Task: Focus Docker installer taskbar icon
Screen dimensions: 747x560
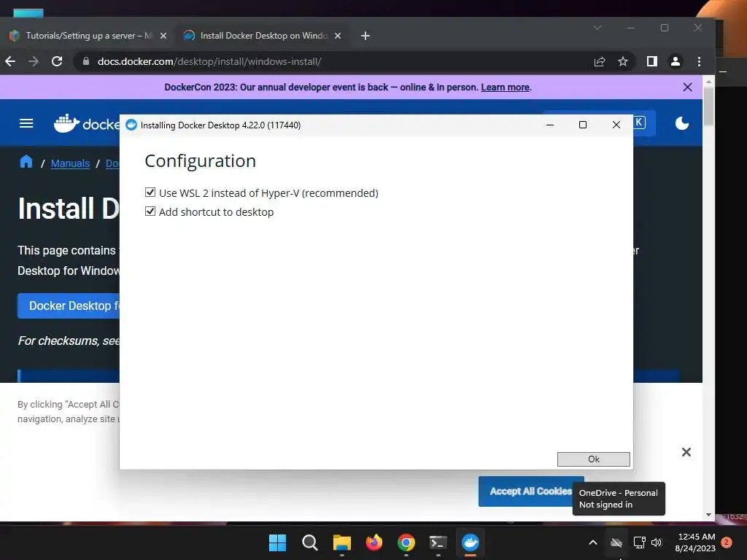Action: 471,542
